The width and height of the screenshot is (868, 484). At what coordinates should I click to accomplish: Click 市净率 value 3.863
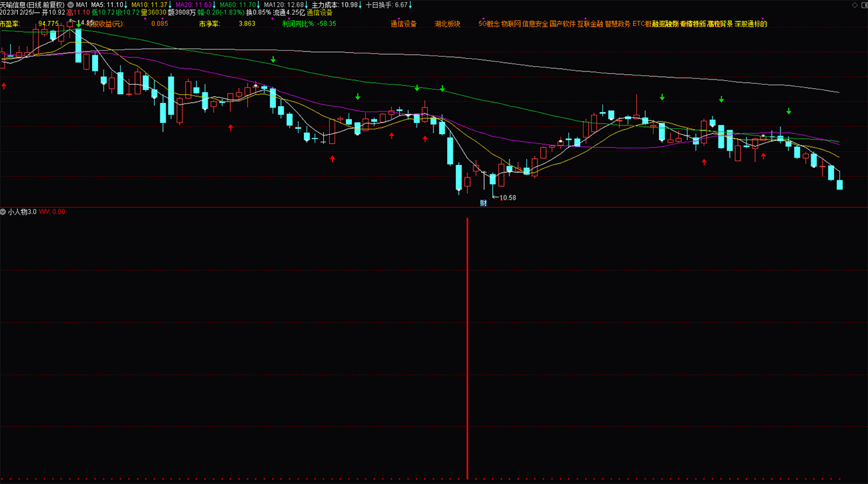tap(246, 23)
